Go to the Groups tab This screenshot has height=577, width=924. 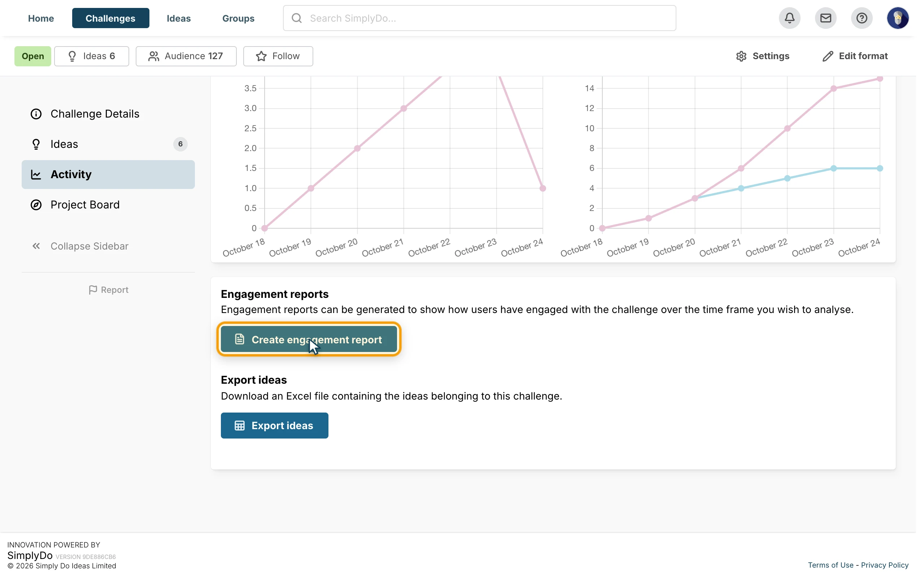pos(238,18)
